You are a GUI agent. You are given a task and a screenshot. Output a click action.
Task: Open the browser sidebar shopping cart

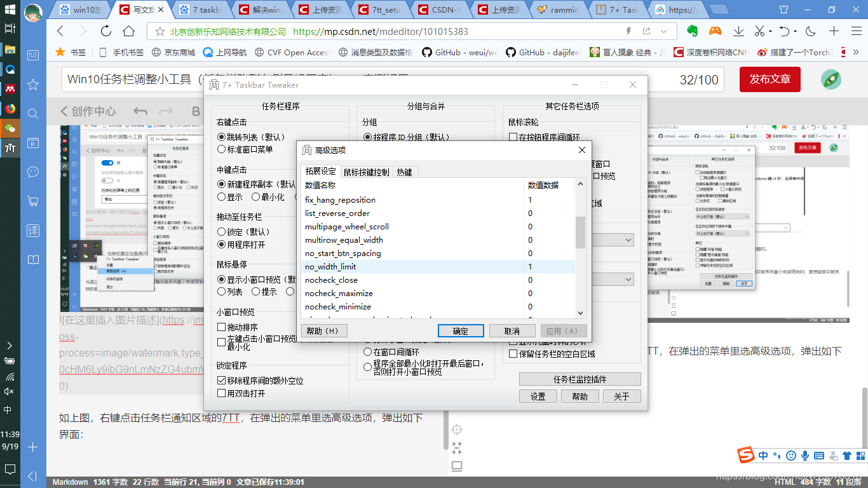pos(33,201)
